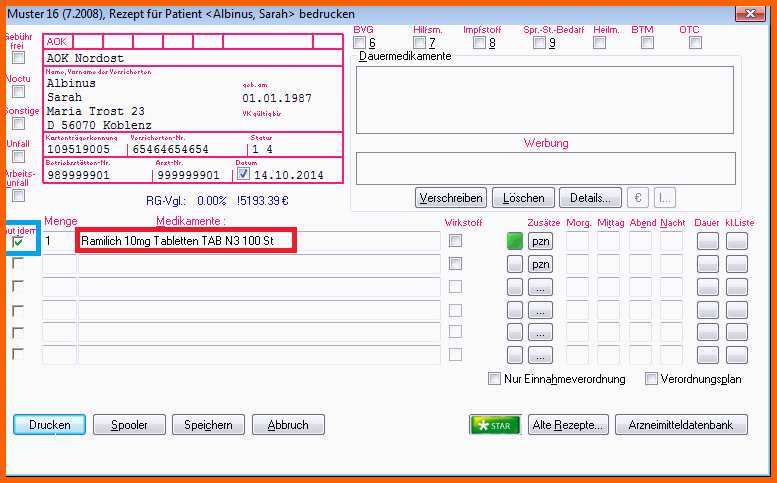
Task: Toggle the Gebühr frei checkbox
Action: click(x=18, y=57)
